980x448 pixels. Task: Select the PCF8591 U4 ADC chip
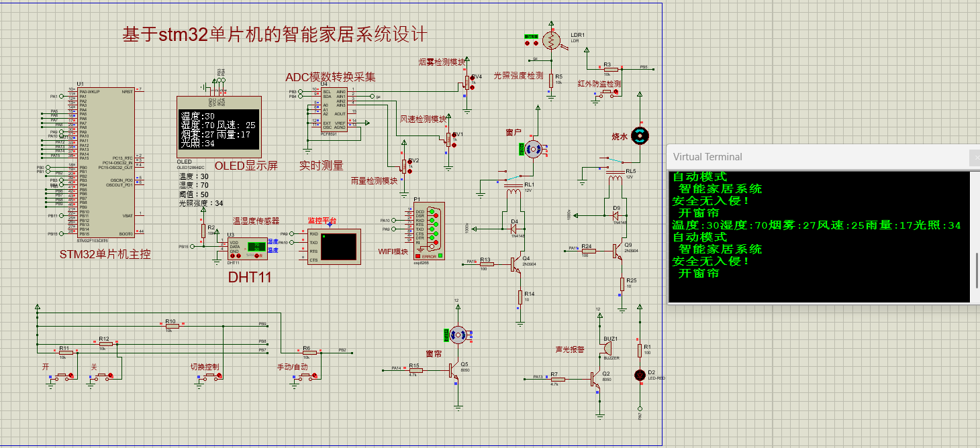point(333,109)
